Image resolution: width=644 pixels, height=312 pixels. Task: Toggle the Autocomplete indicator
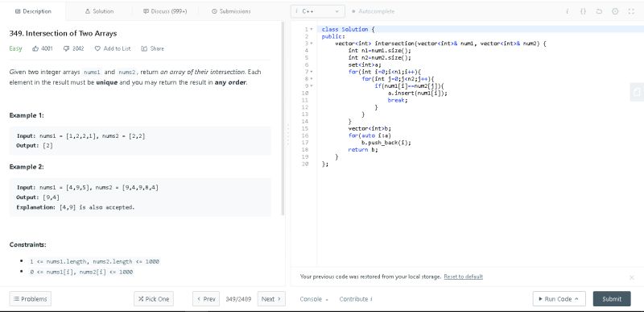coord(373,11)
